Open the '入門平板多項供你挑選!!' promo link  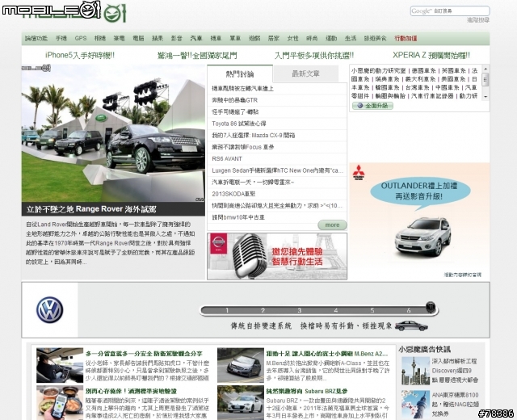[x=314, y=56]
